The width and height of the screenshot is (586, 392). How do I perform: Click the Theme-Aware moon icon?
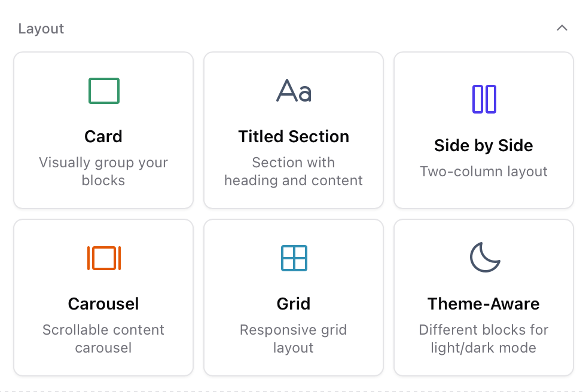pyautogui.click(x=484, y=258)
